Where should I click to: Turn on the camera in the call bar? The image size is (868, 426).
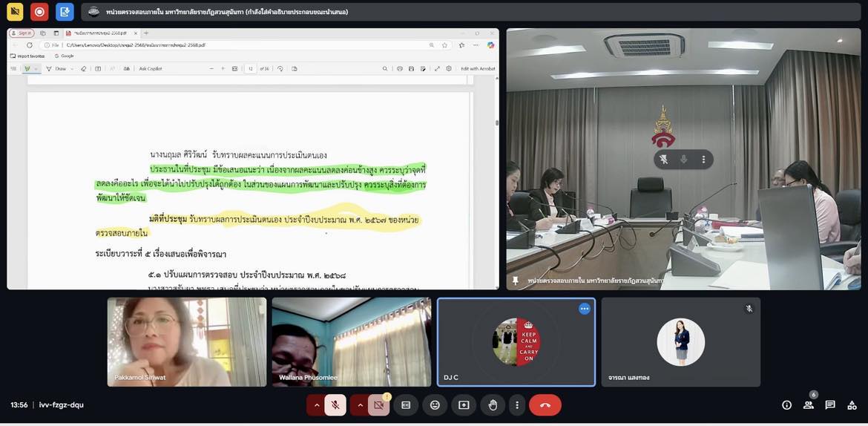click(x=378, y=405)
